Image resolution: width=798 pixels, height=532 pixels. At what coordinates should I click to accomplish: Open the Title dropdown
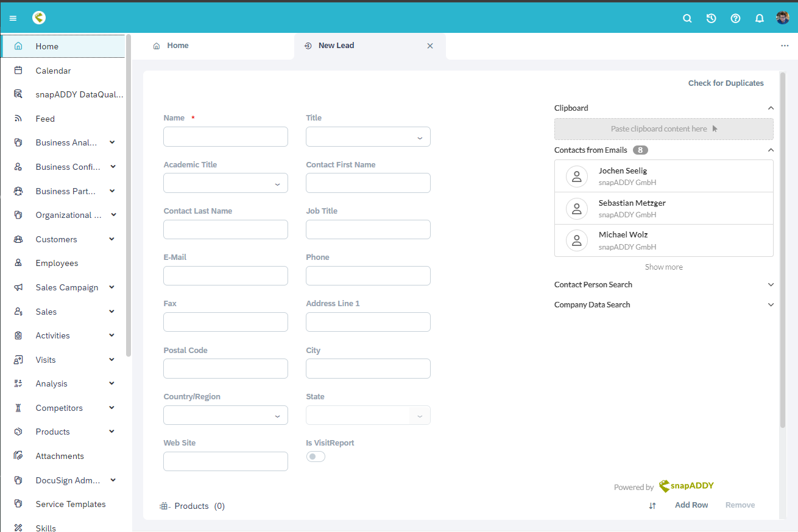pyautogui.click(x=419, y=137)
